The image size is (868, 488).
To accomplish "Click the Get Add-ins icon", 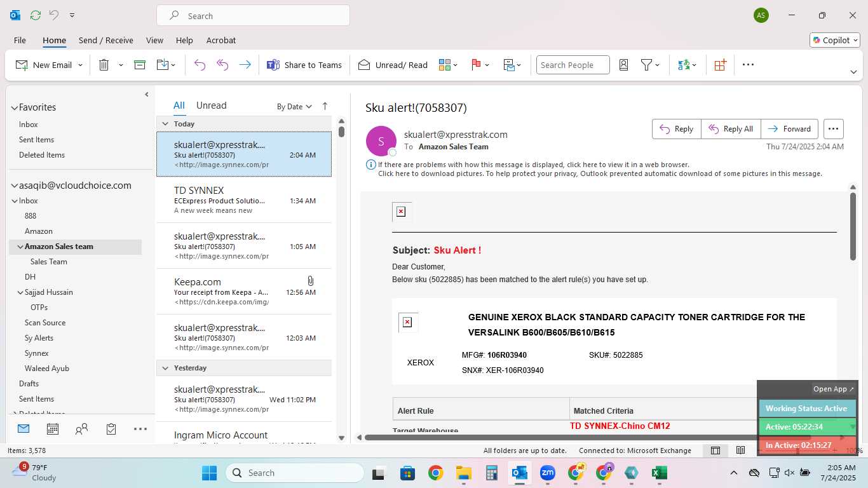I will (720, 65).
